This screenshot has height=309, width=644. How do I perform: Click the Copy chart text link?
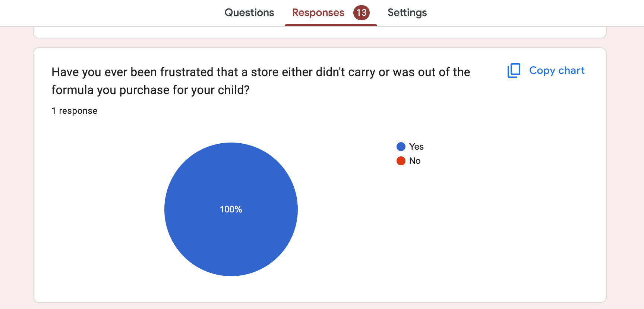point(557,71)
